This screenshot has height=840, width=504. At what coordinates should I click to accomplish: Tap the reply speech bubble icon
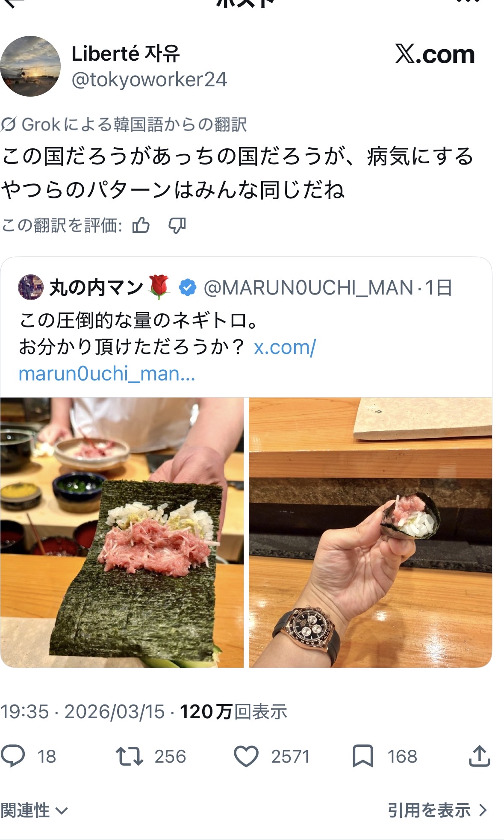pyautogui.click(x=13, y=756)
